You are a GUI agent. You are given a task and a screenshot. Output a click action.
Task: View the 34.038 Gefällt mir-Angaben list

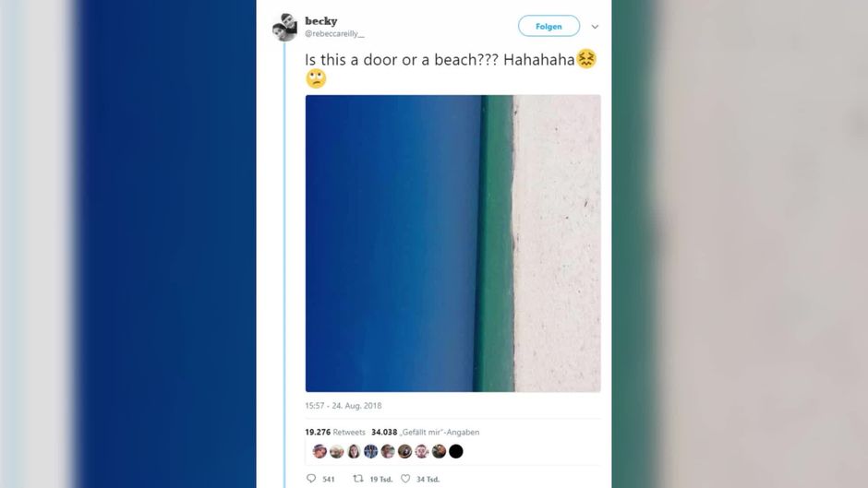click(x=425, y=432)
